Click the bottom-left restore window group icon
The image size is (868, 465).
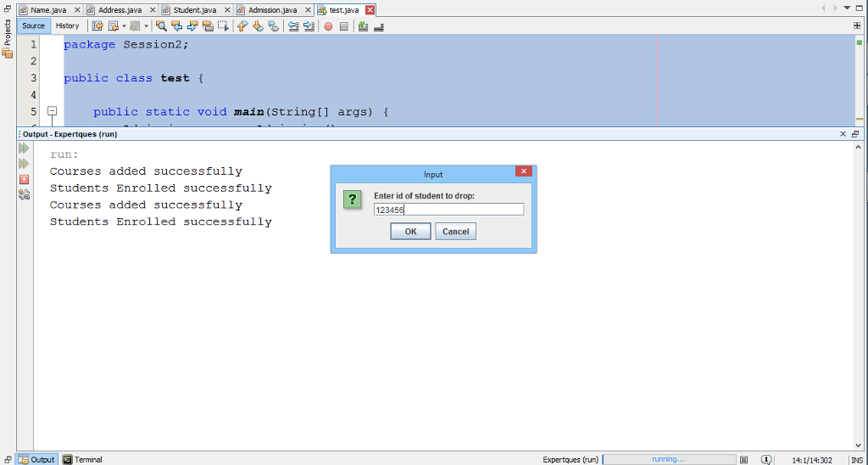coord(7,459)
